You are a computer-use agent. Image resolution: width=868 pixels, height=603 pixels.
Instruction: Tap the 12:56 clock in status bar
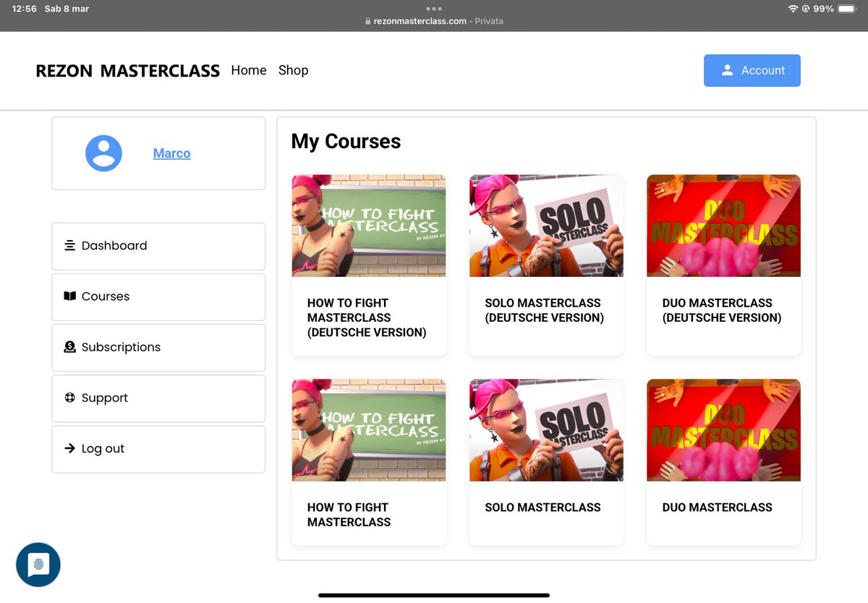point(24,9)
